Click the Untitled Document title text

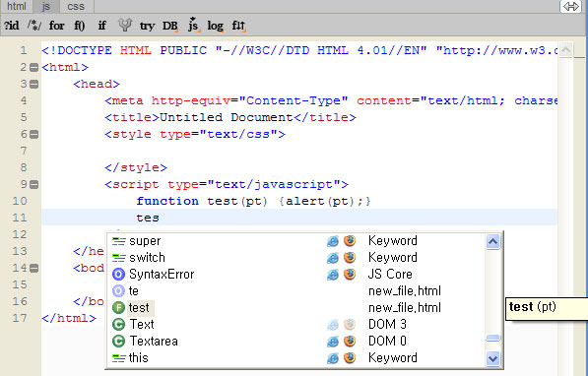pyautogui.click(x=227, y=117)
